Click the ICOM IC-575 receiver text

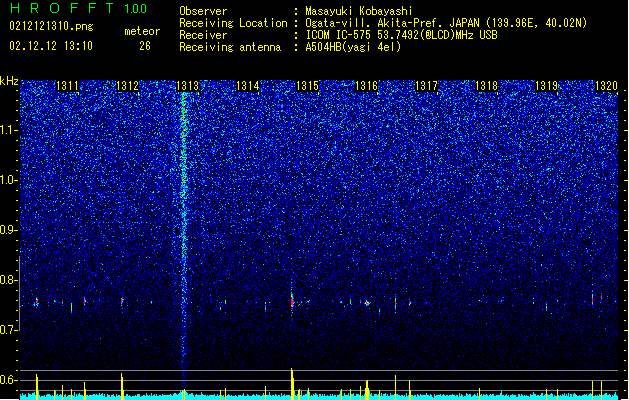pos(402,35)
